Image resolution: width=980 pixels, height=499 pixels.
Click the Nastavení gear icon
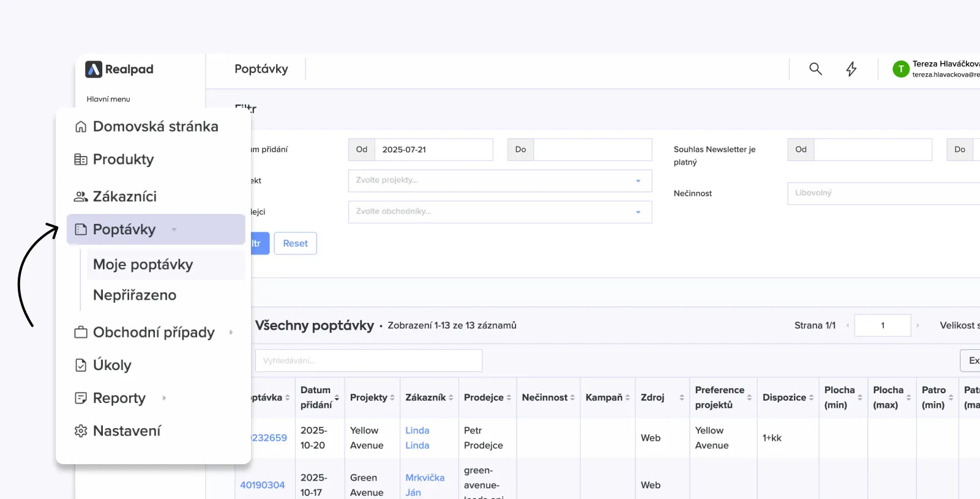click(81, 431)
